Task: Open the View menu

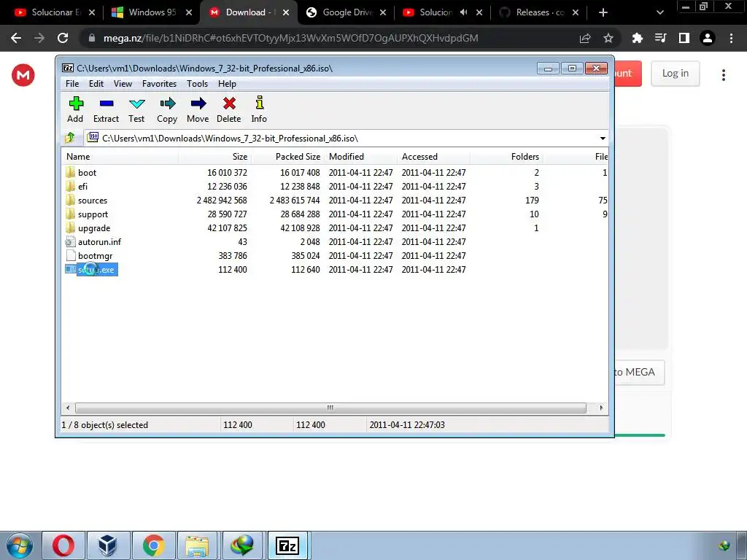Action: [123, 84]
